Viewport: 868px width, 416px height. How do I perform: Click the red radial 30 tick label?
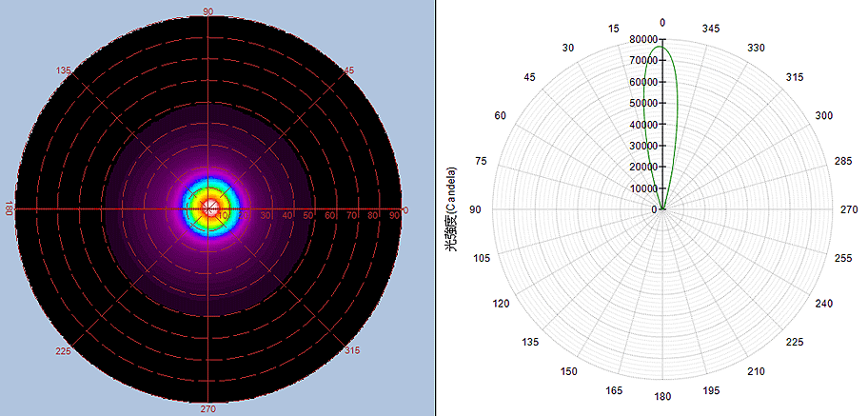point(266,216)
